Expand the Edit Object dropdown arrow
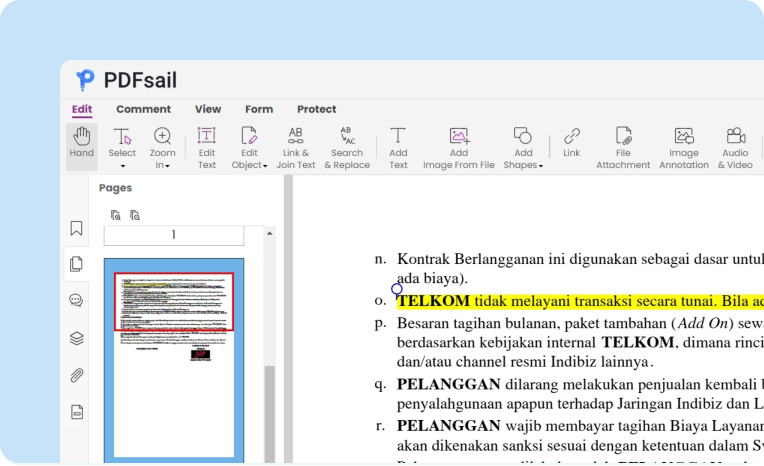The image size is (764, 466). [265, 166]
